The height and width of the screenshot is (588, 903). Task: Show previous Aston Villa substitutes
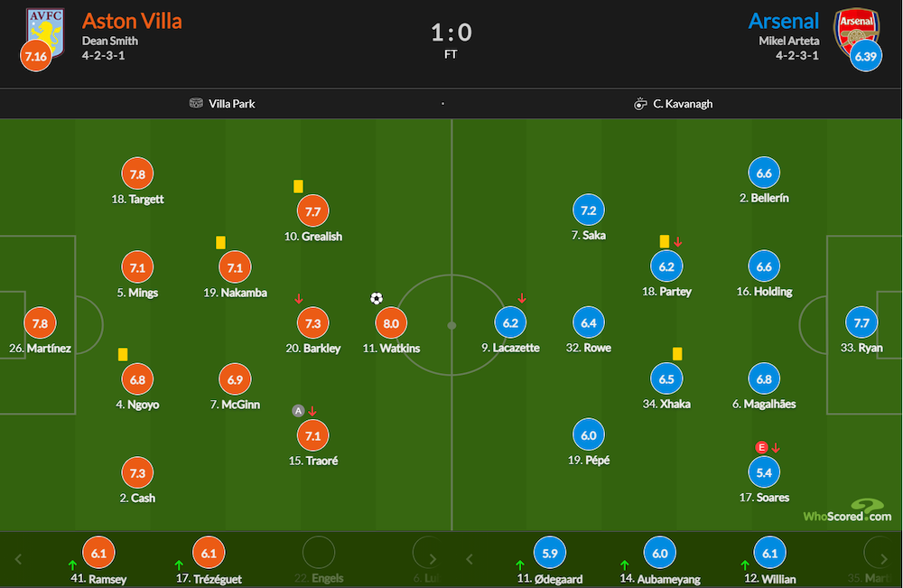click(18, 559)
